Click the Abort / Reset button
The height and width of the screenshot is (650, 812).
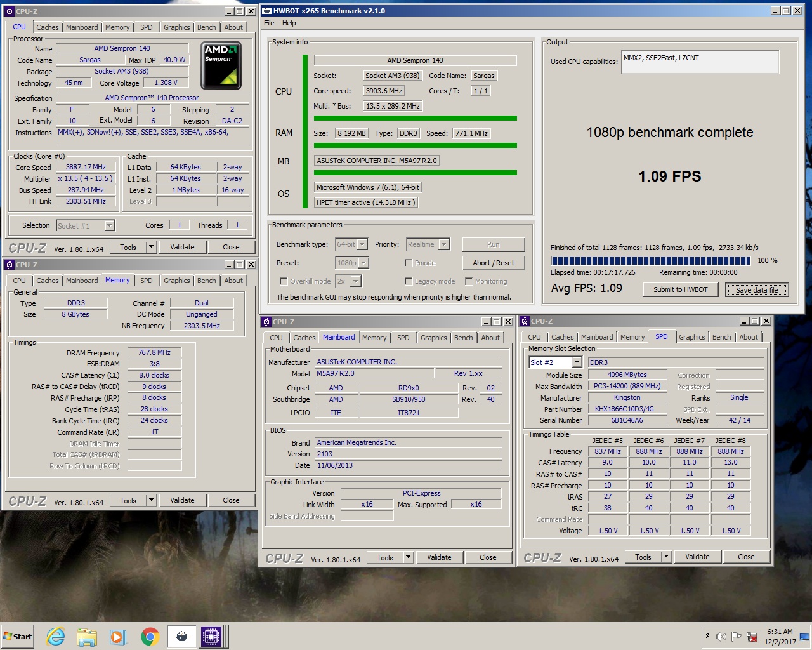(494, 263)
